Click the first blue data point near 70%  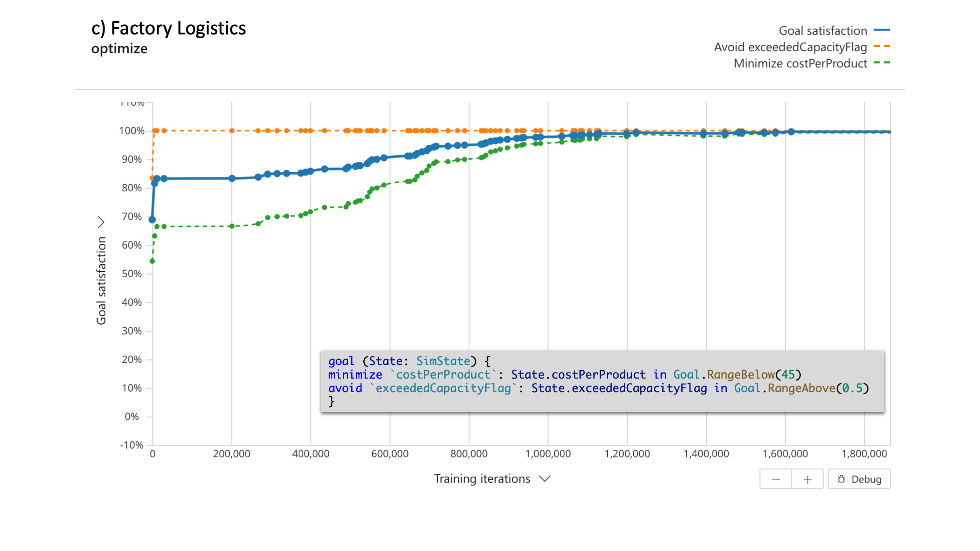pyautogui.click(x=152, y=220)
